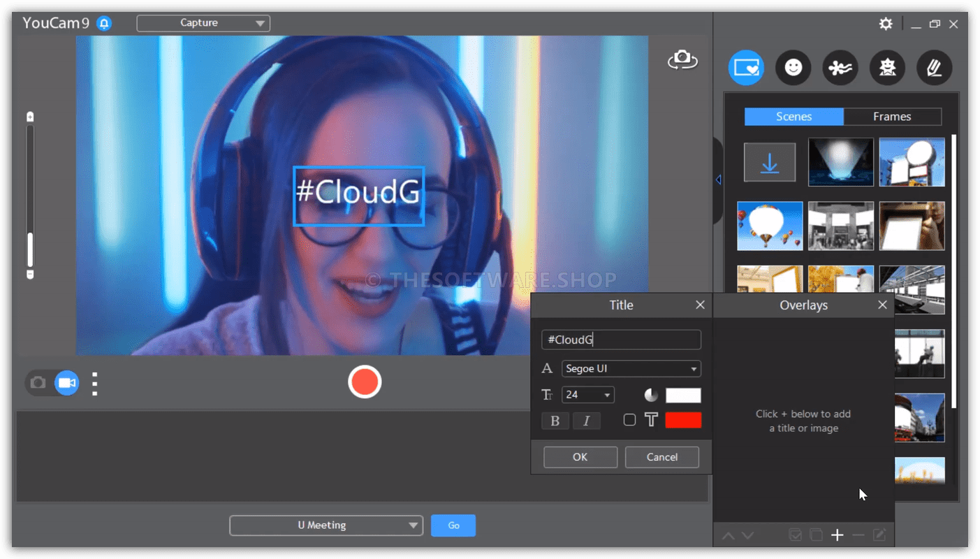Open the particle effects panel
980x559 pixels.
click(840, 68)
